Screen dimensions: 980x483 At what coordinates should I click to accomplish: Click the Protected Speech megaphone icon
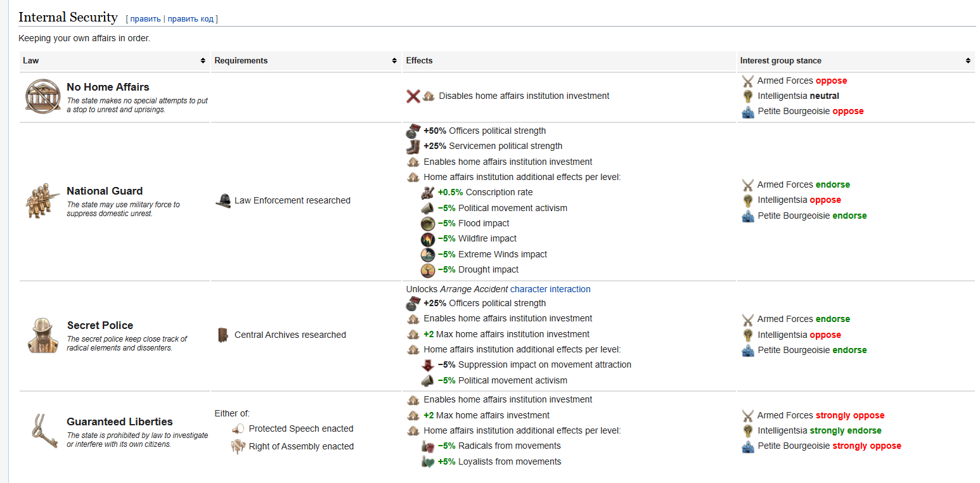[238, 429]
